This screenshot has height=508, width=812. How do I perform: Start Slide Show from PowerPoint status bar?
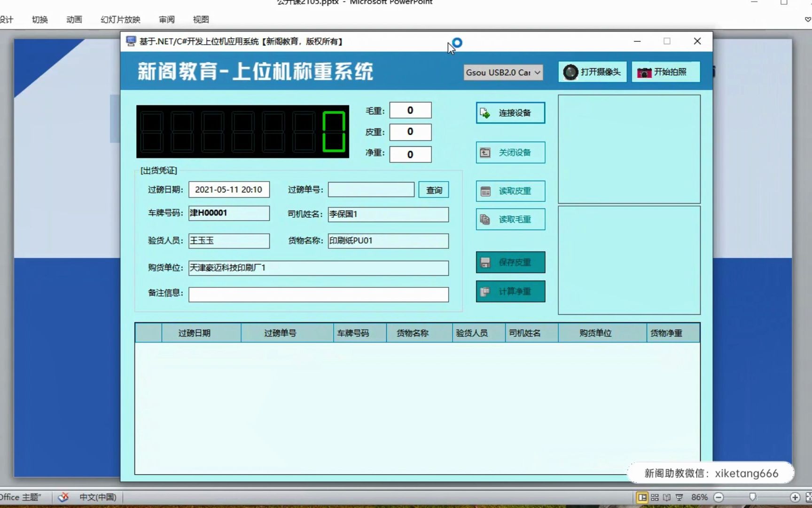point(679,497)
